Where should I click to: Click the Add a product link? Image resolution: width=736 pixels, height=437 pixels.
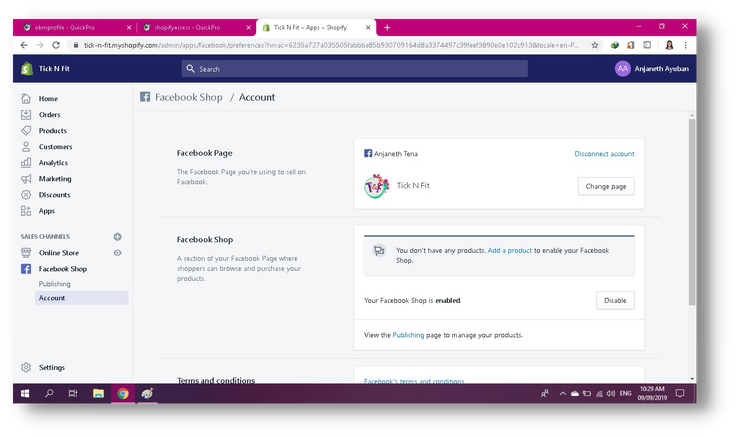tap(510, 250)
